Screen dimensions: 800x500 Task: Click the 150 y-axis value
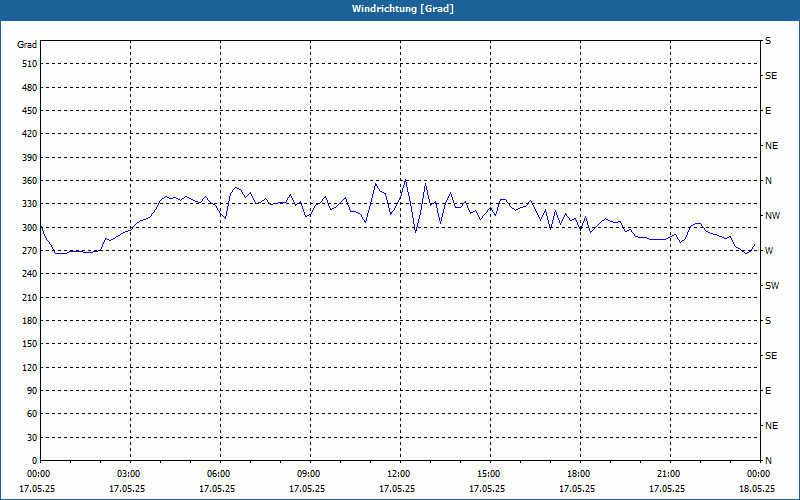coord(30,344)
